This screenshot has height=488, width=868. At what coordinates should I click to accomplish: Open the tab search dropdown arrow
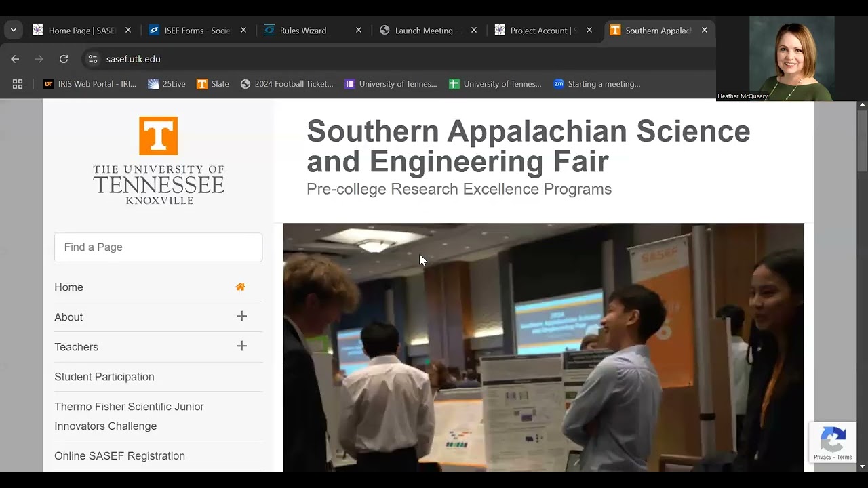pos(14,30)
